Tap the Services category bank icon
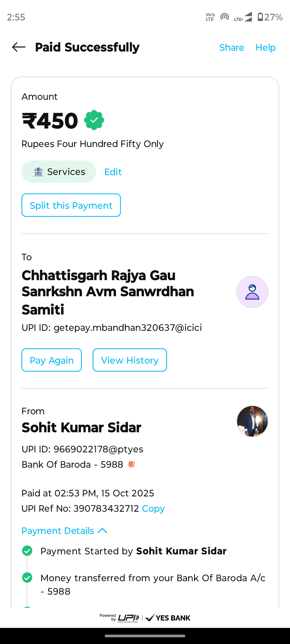The height and width of the screenshot is (644, 290). click(38, 172)
